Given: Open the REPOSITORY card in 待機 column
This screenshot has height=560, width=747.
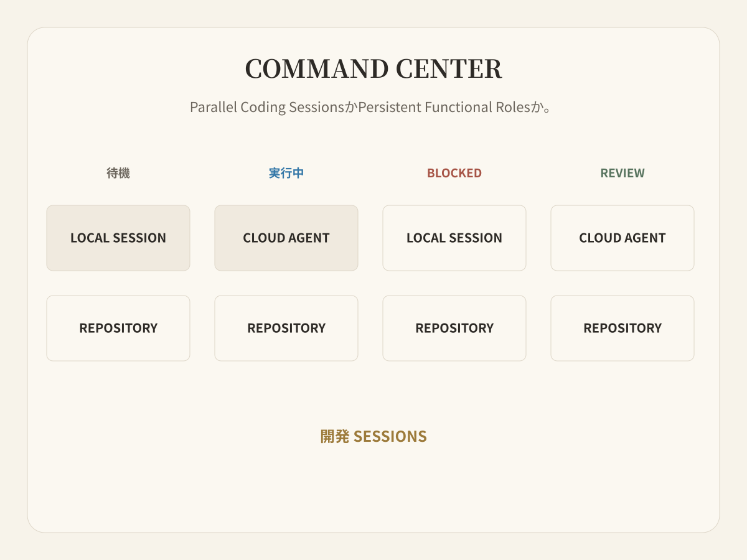Looking at the screenshot, I should point(118,328).
